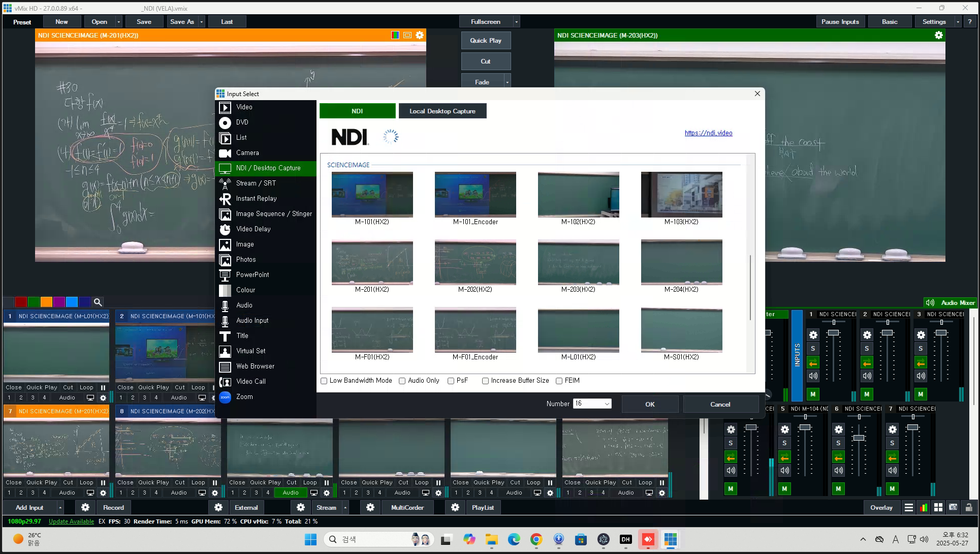Open output window settings gear
This screenshot has height=554, width=980.
click(939, 35)
